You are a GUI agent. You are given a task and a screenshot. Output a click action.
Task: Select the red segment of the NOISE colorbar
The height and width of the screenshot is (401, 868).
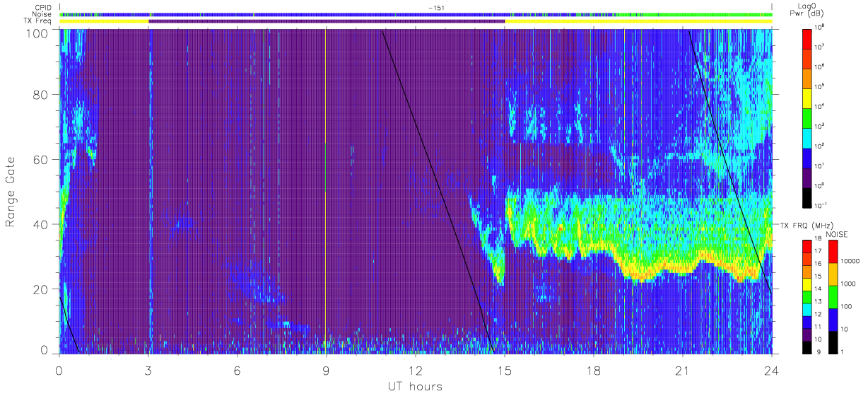(x=833, y=252)
